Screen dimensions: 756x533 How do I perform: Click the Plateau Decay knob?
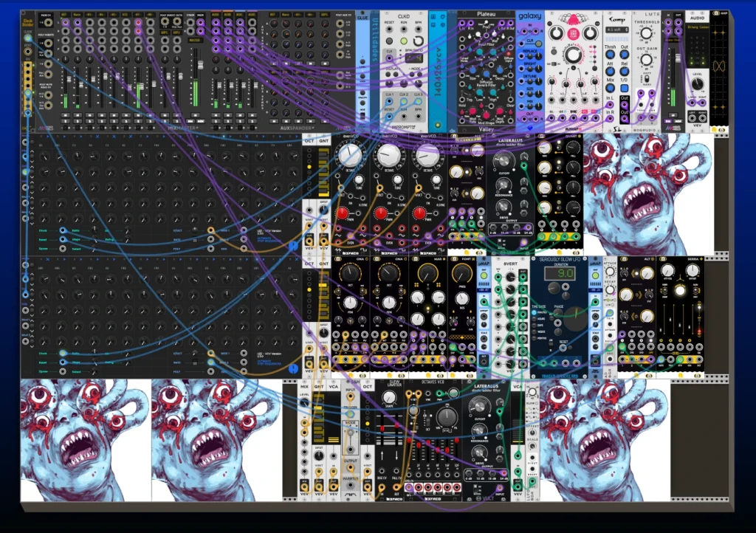[500, 70]
